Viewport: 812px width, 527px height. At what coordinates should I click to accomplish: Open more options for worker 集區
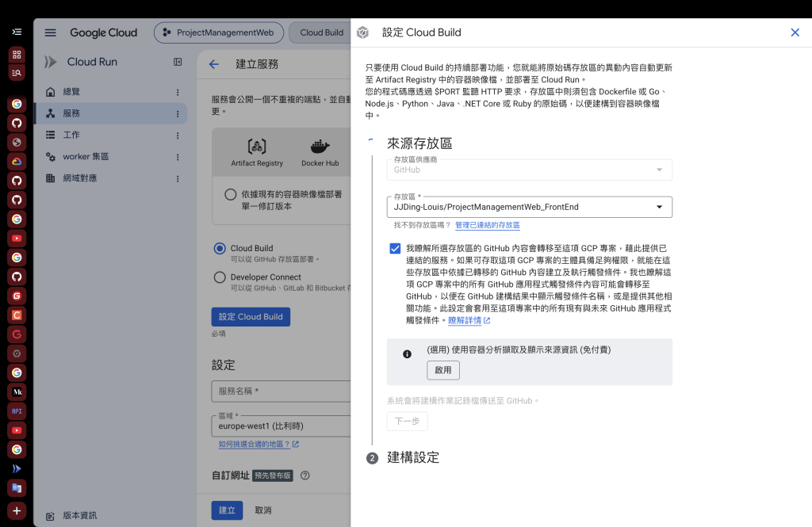pos(178,157)
